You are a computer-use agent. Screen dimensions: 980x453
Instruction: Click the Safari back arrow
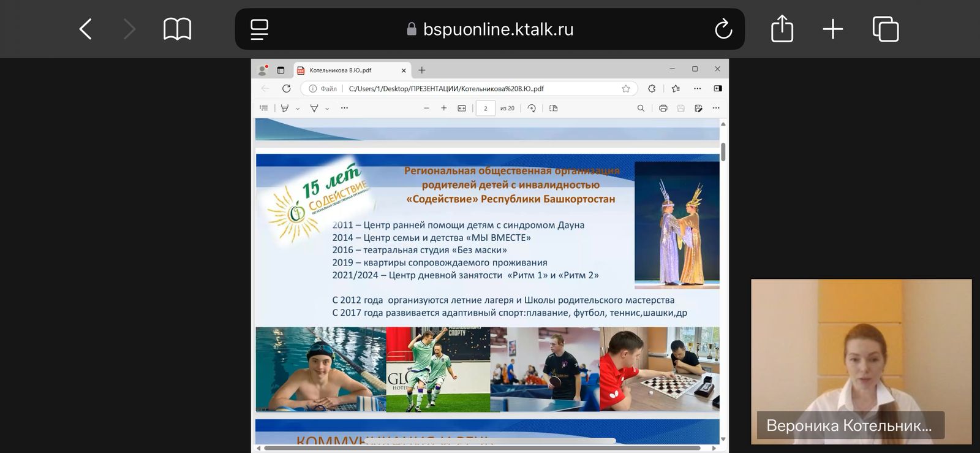pyautogui.click(x=86, y=29)
